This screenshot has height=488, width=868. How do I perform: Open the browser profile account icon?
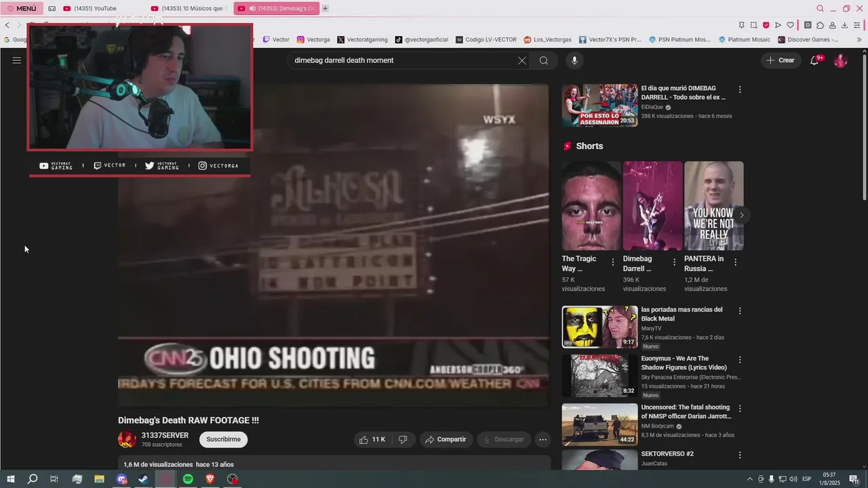832,25
